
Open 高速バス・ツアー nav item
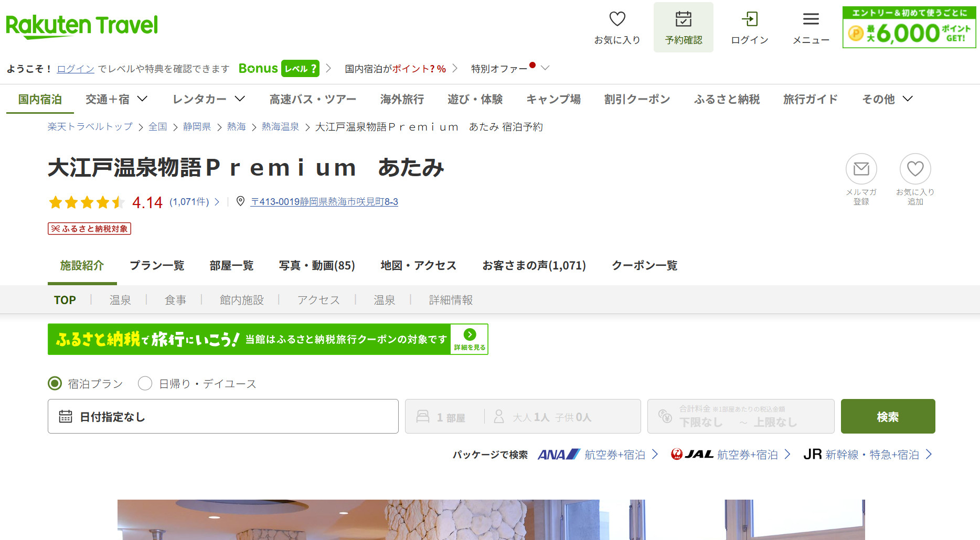[x=313, y=99]
